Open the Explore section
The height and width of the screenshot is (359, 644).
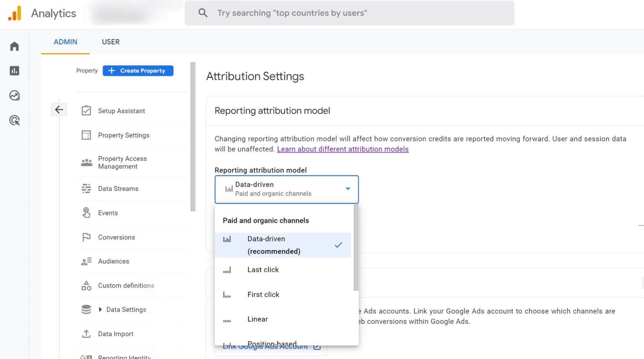(x=14, y=96)
